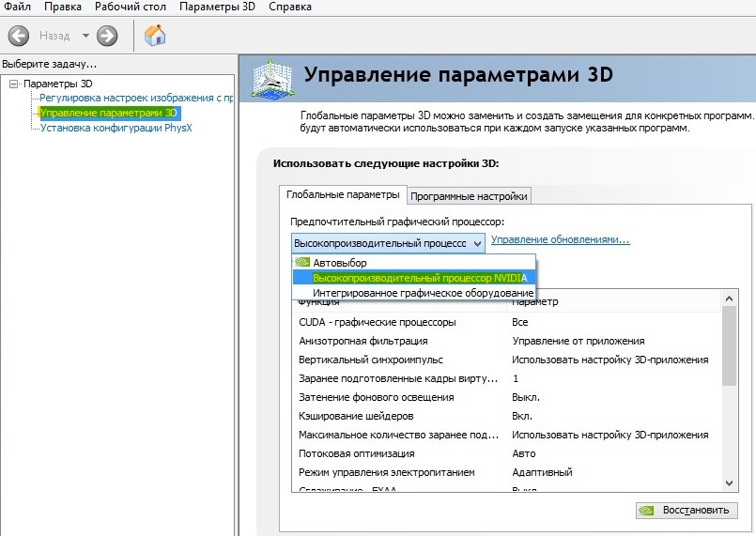756x536 pixels.
Task: Switch to Программные настройки tab
Action: point(469,196)
